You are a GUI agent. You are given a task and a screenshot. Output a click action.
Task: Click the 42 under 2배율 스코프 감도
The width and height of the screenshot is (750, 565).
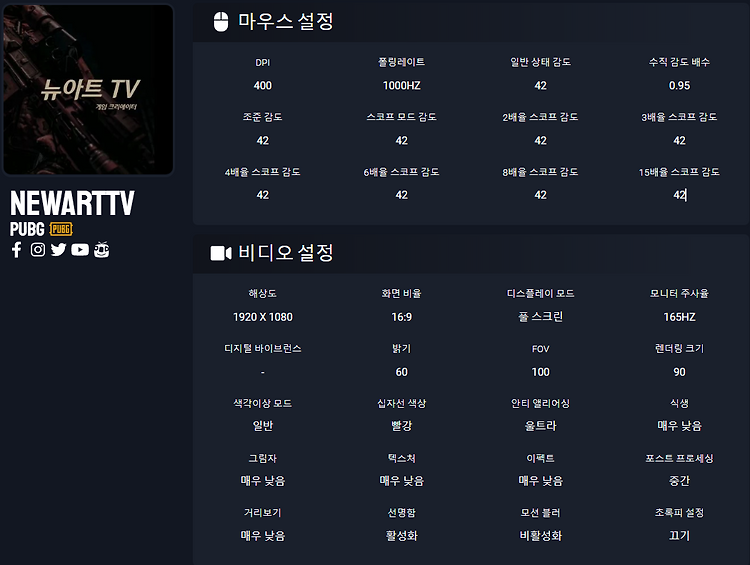click(x=540, y=141)
